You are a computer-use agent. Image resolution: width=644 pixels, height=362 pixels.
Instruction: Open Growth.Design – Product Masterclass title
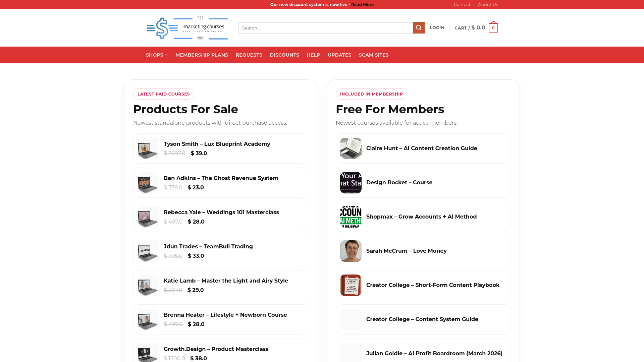click(216, 349)
